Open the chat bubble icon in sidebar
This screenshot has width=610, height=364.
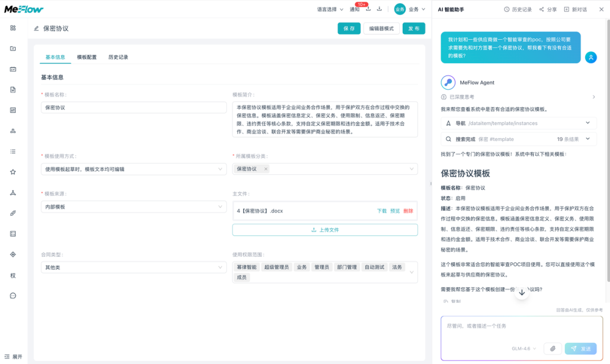point(13,296)
